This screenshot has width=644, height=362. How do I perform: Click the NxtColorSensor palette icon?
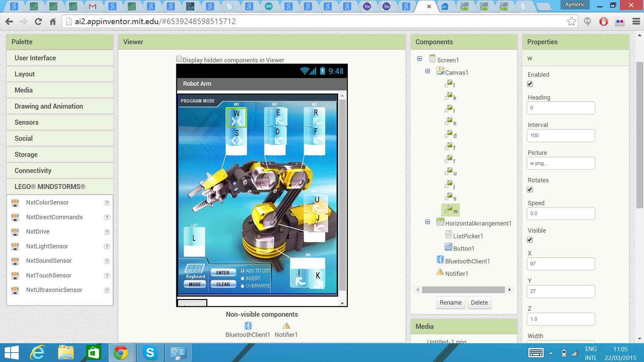(x=15, y=203)
